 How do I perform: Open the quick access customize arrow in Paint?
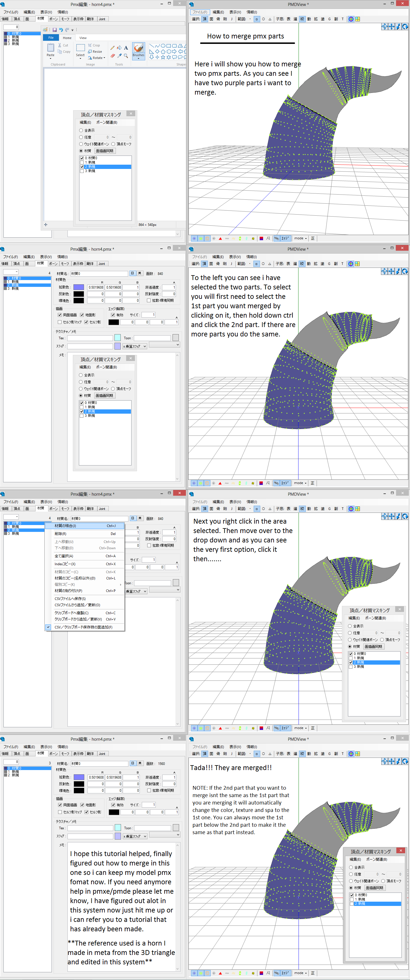(x=73, y=30)
